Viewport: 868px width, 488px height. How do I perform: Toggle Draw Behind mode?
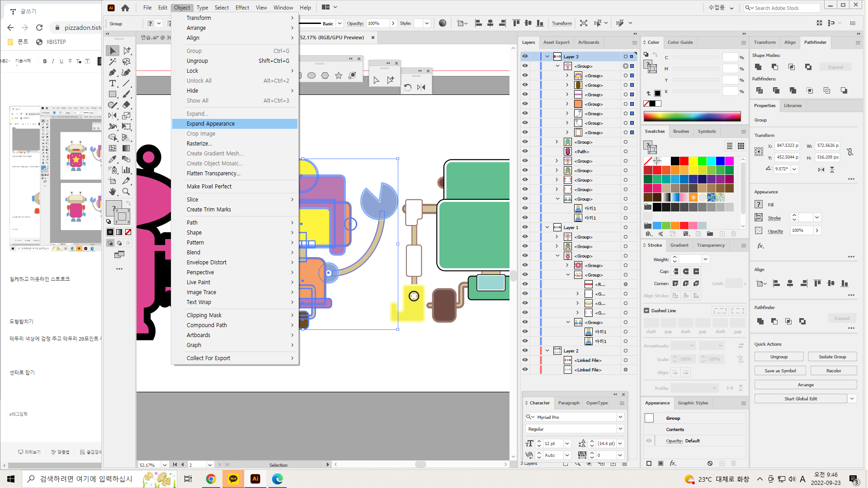(119, 243)
